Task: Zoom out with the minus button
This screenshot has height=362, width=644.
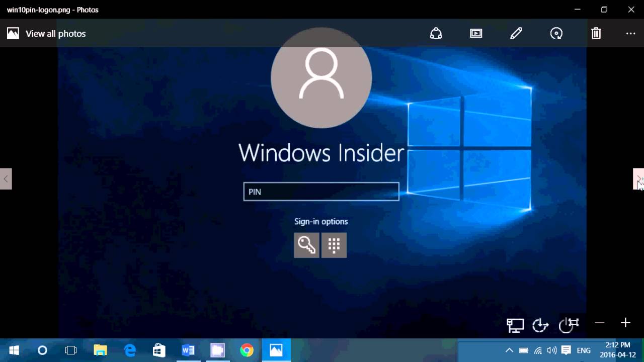Action: (x=599, y=323)
